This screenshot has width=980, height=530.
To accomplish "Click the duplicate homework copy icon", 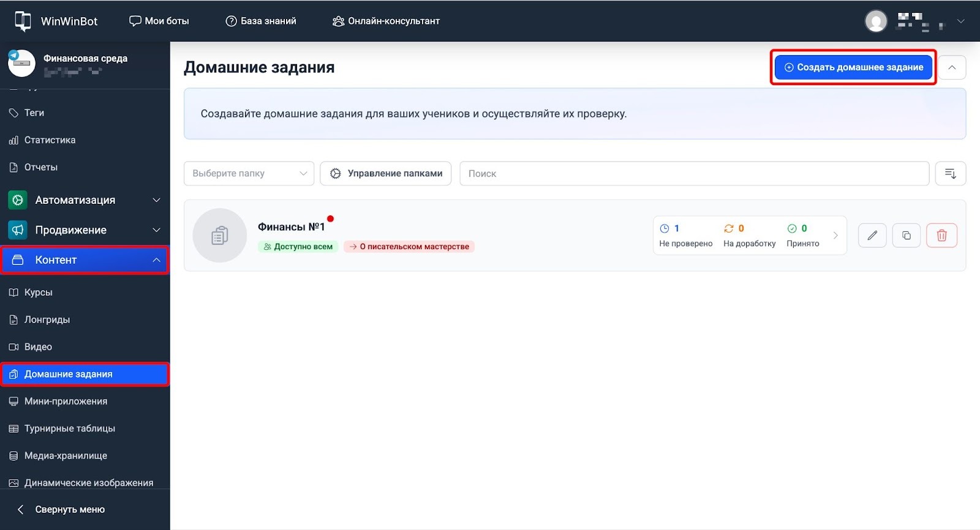I will [x=907, y=236].
